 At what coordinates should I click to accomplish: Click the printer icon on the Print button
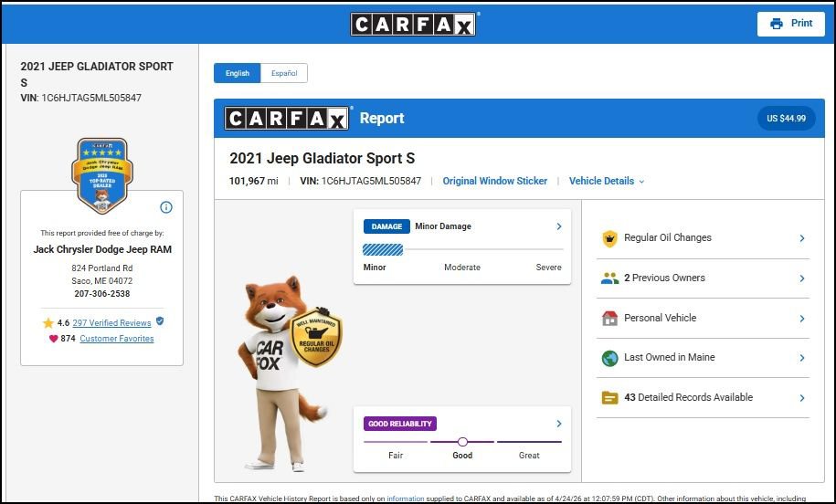(777, 24)
